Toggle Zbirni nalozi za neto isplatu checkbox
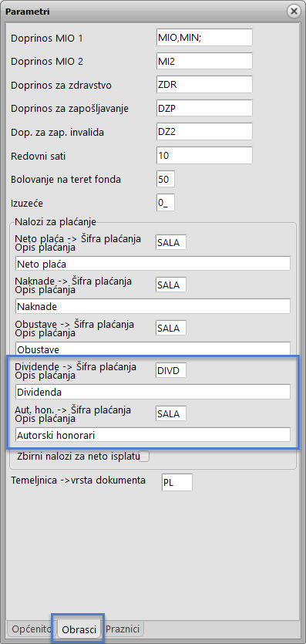 [x=144, y=457]
